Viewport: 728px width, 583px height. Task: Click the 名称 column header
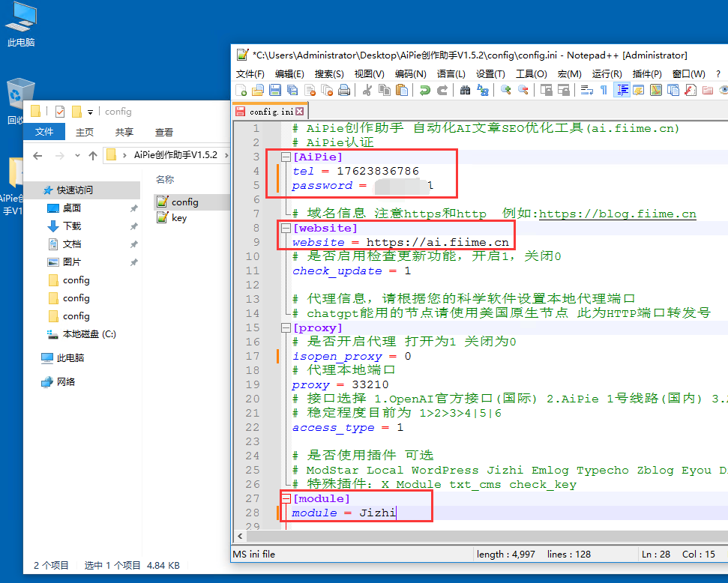tap(165, 180)
